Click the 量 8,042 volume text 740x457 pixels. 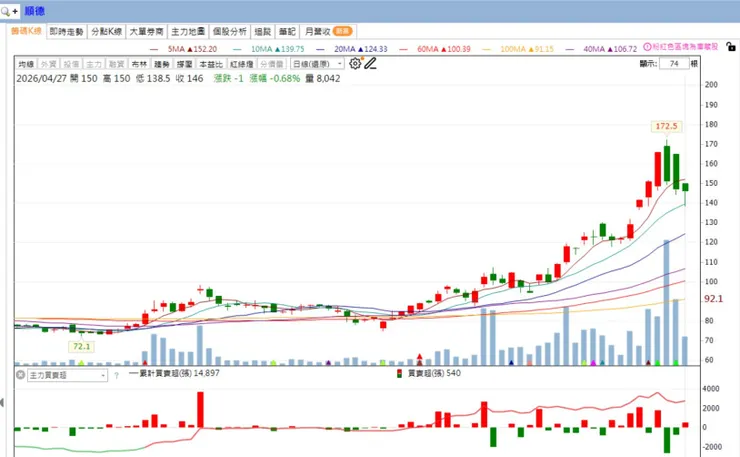tap(323, 78)
